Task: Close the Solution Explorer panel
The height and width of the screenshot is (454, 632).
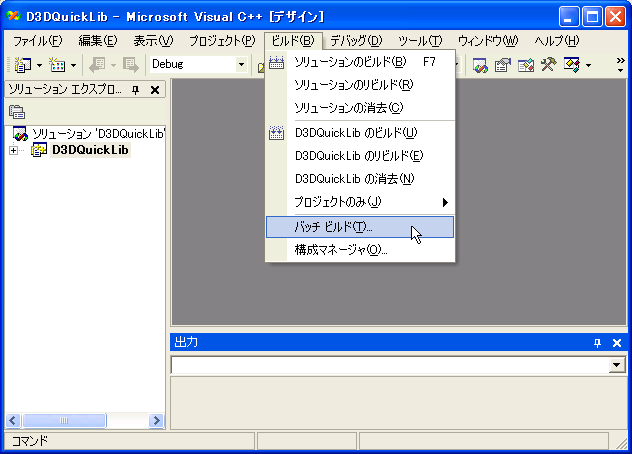Action: coord(155,90)
